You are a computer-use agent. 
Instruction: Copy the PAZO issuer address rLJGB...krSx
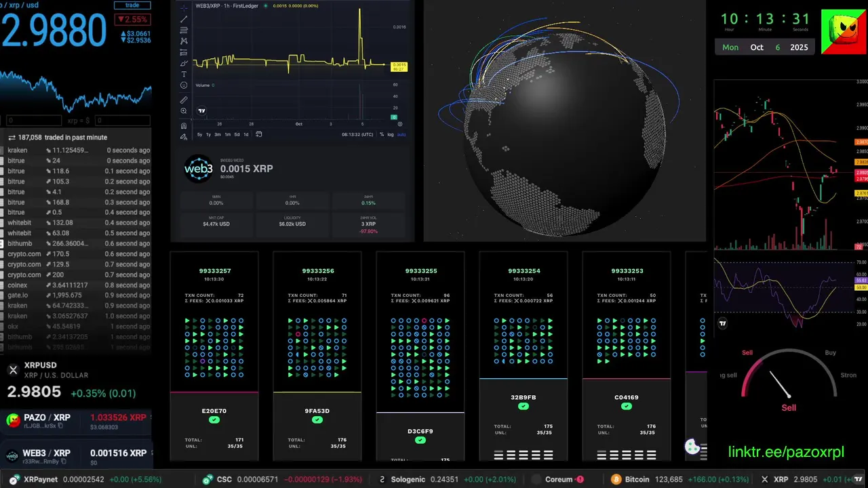[60, 426]
